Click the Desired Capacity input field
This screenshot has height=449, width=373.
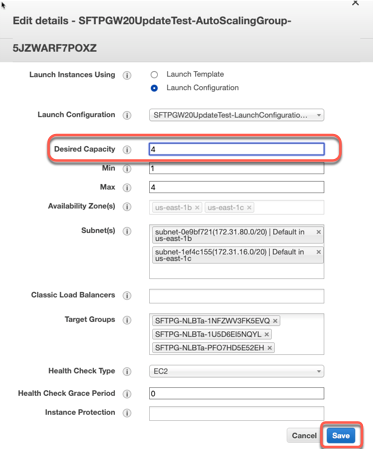(237, 149)
